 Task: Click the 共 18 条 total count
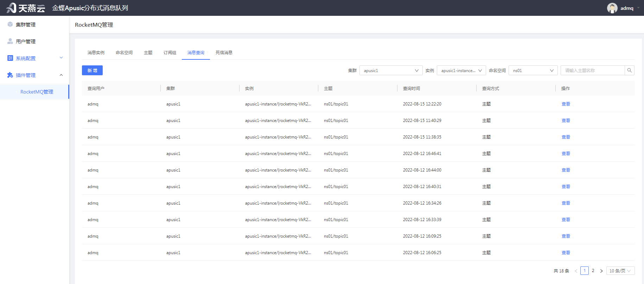coord(561,271)
